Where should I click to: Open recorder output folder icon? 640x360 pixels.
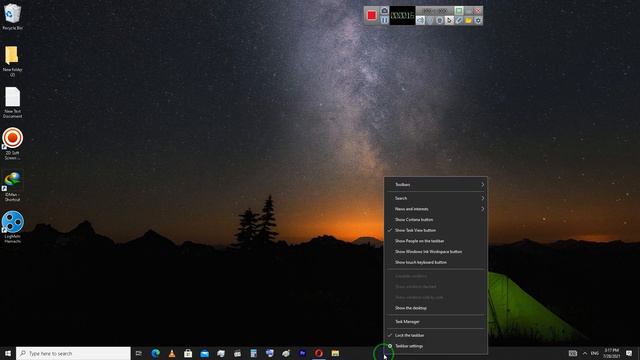point(468,20)
